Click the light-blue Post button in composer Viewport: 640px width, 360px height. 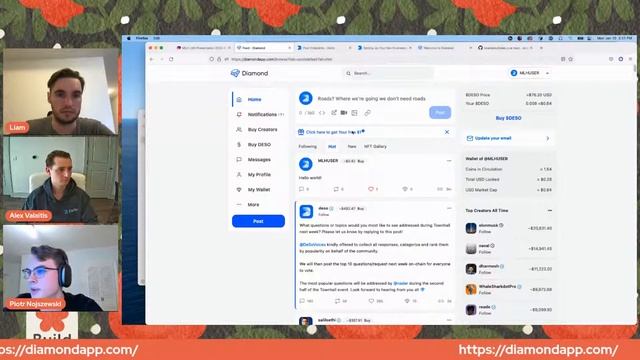click(440, 113)
